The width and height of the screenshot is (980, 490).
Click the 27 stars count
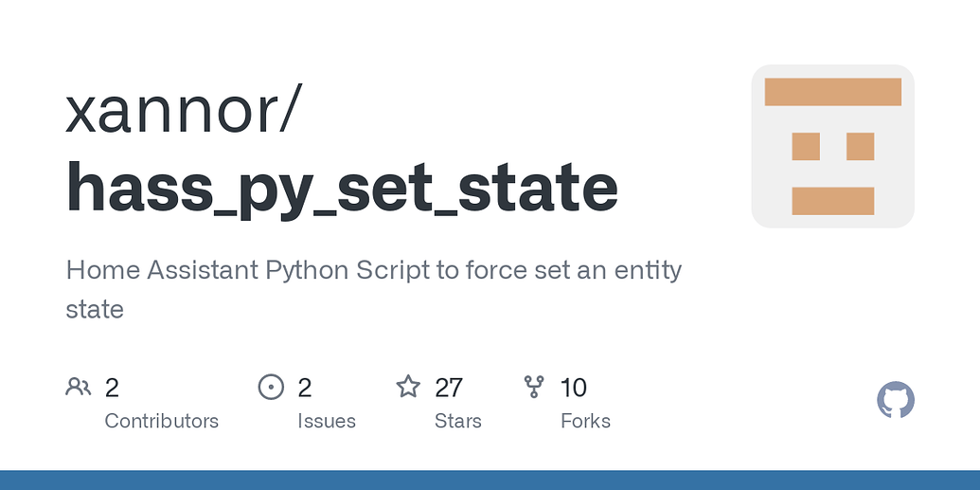click(x=449, y=388)
